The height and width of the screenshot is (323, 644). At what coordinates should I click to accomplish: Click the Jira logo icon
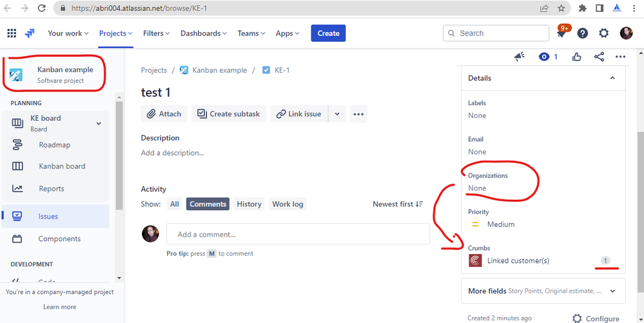[30, 34]
